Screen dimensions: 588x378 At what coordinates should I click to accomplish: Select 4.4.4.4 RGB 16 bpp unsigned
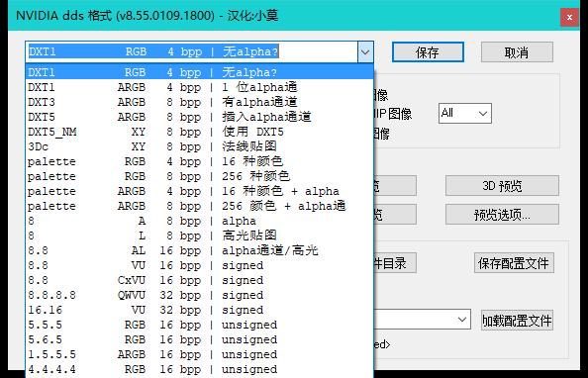pos(200,369)
